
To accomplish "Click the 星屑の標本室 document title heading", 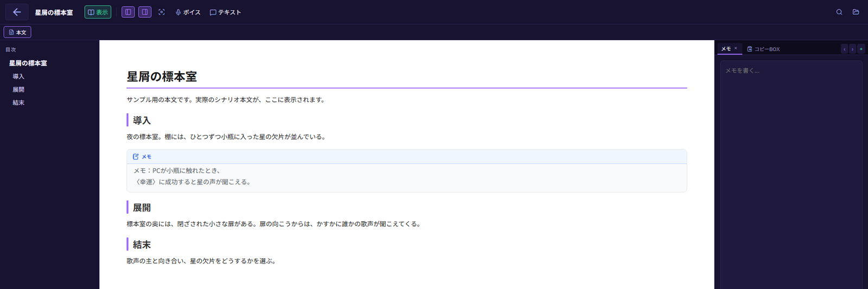I will [162, 76].
